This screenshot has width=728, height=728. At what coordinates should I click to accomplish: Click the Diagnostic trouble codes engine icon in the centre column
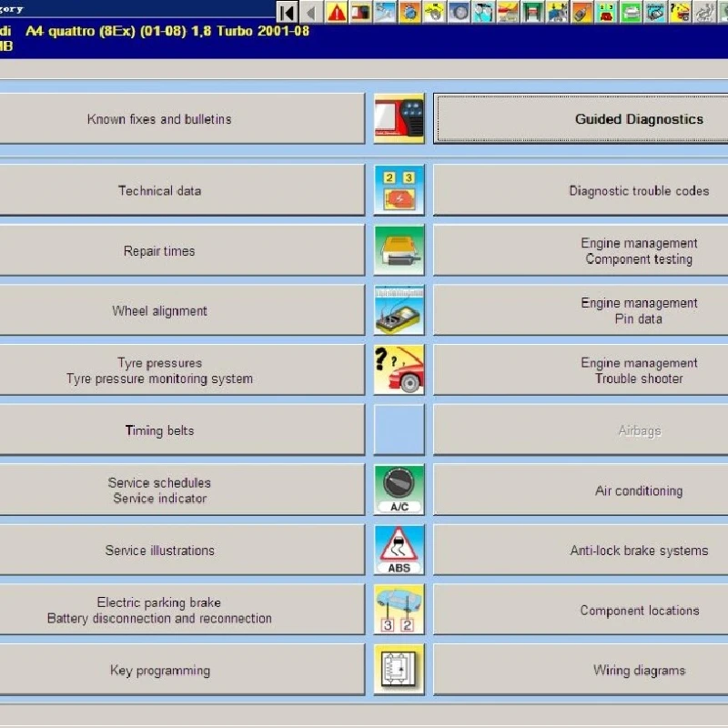coord(399,190)
